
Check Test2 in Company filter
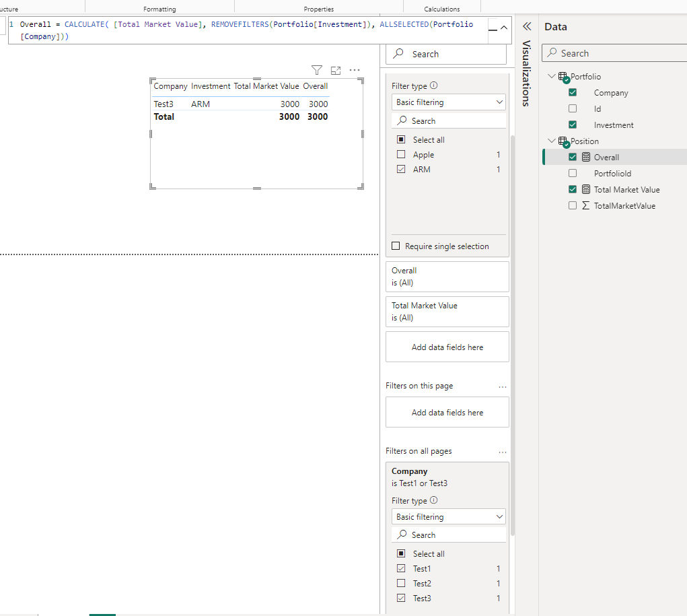[x=401, y=584]
